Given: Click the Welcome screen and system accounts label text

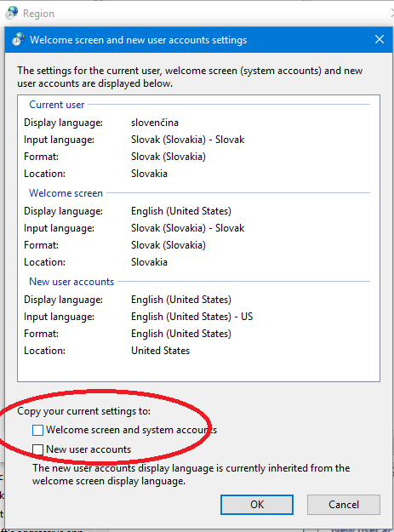Looking at the screenshot, I should pos(132,430).
